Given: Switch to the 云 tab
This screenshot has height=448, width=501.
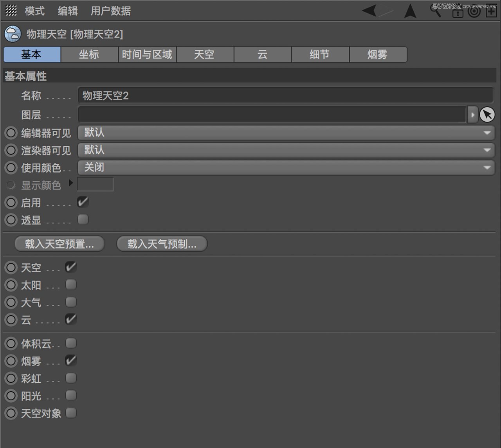Looking at the screenshot, I should pos(263,54).
